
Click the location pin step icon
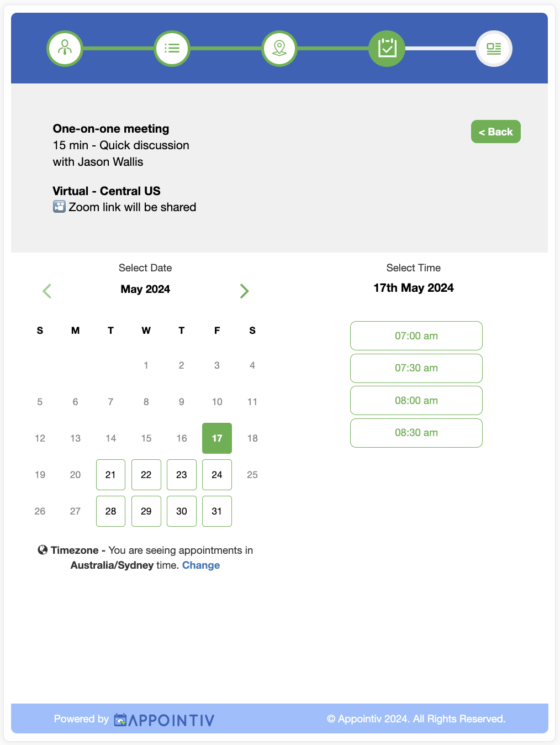[279, 49]
